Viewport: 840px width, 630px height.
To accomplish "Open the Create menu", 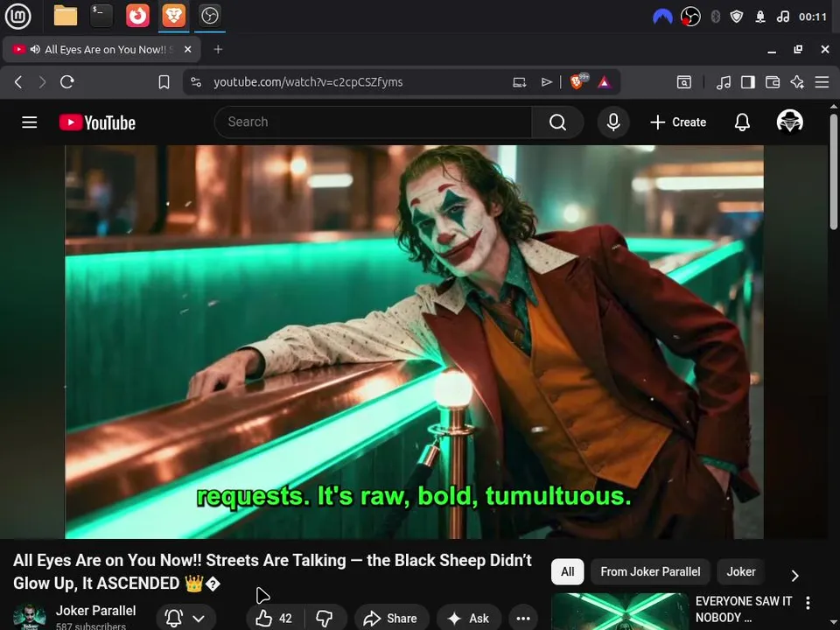I will (678, 122).
